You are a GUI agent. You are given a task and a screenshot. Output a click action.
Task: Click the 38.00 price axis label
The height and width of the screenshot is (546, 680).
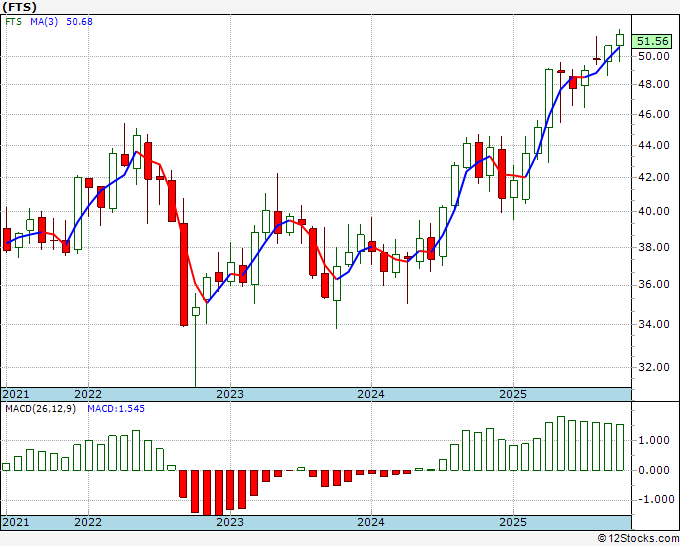coord(654,247)
